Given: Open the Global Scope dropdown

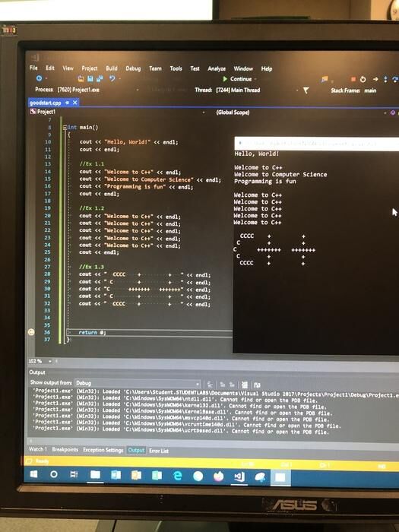Looking at the screenshot, I should (x=302, y=112).
